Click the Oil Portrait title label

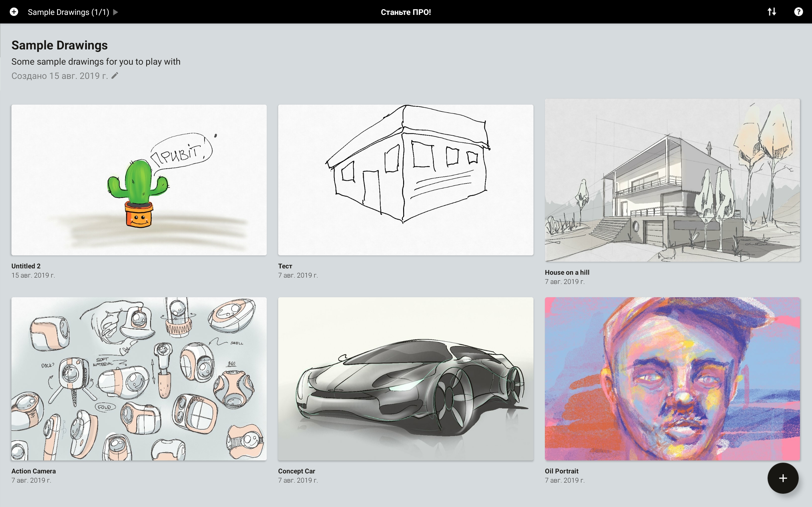tap(561, 471)
